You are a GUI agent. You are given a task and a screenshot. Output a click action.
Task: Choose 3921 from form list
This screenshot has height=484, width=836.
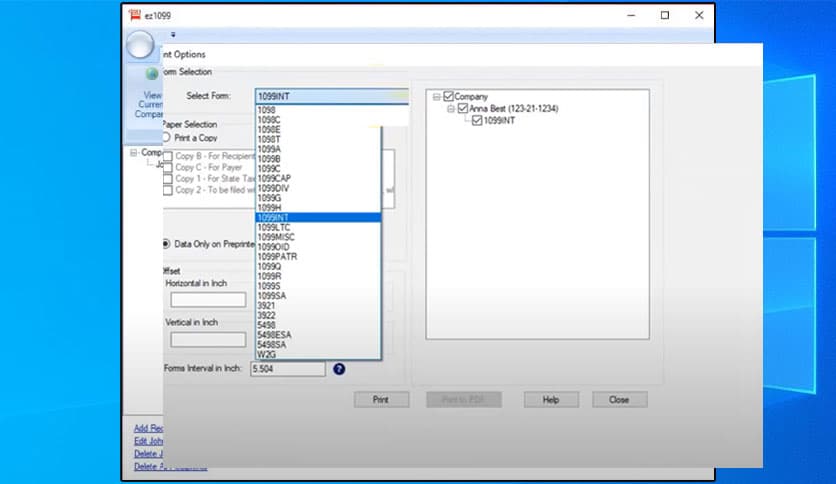coord(318,305)
